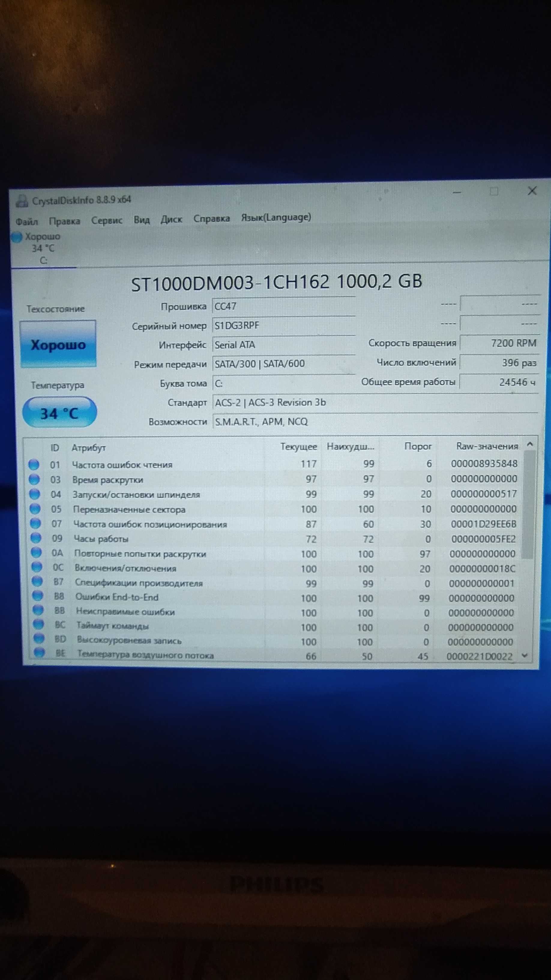Click the Хорошо health status button

tap(58, 344)
